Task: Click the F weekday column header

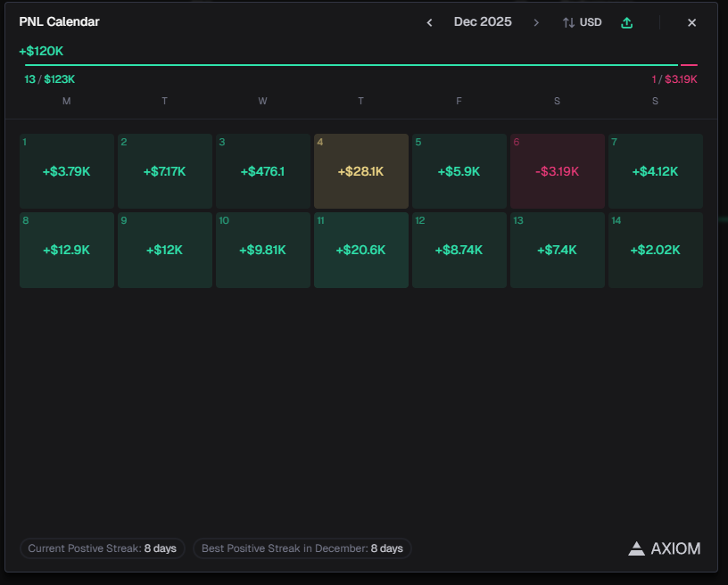Action: click(459, 101)
